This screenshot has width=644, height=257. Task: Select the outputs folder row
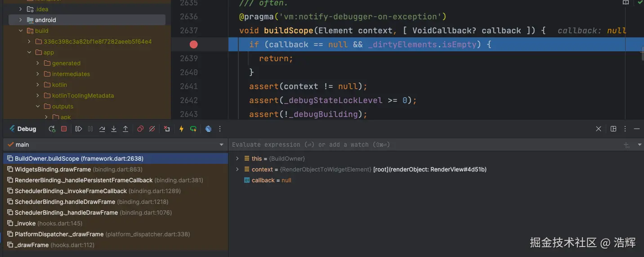87,106
